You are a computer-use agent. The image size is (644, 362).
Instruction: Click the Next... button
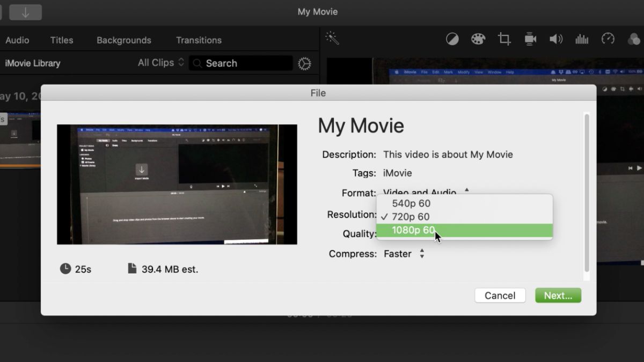(x=558, y=295)
